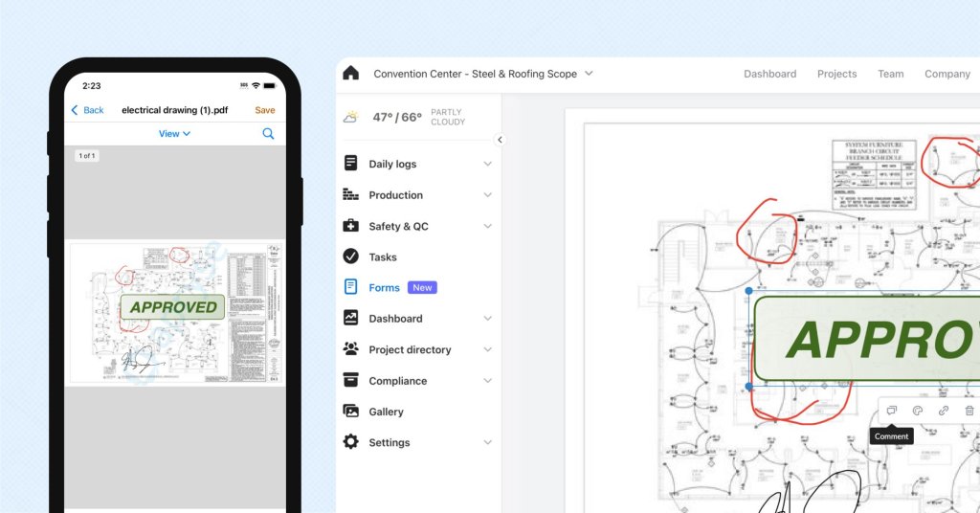Switch to the Team tab
The width and height of the screenshot is (980, 513).
(x=890, y=74)
